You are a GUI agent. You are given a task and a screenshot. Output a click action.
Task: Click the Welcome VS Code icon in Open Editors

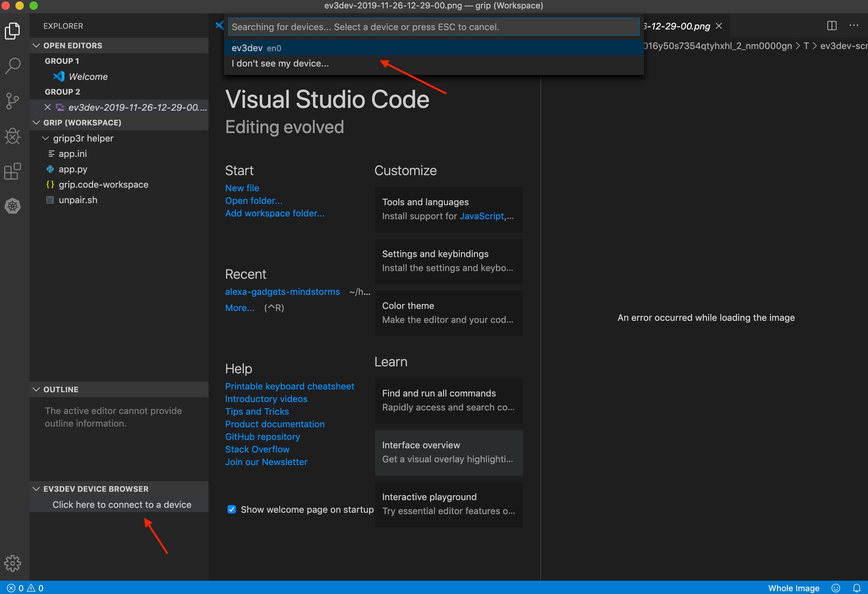coord(59,77)
